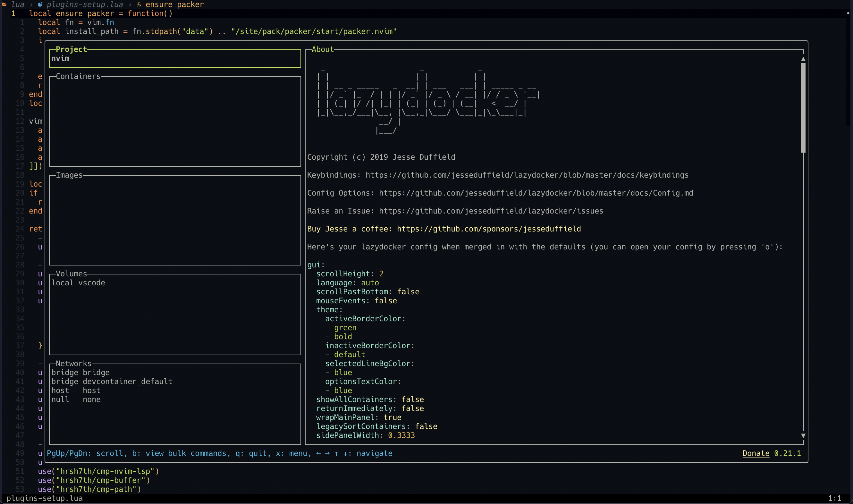Viewport: 853px width, 504px height.
Task: Open the Buy Jesse a coffee sponsors link
Action: point(488,229)
